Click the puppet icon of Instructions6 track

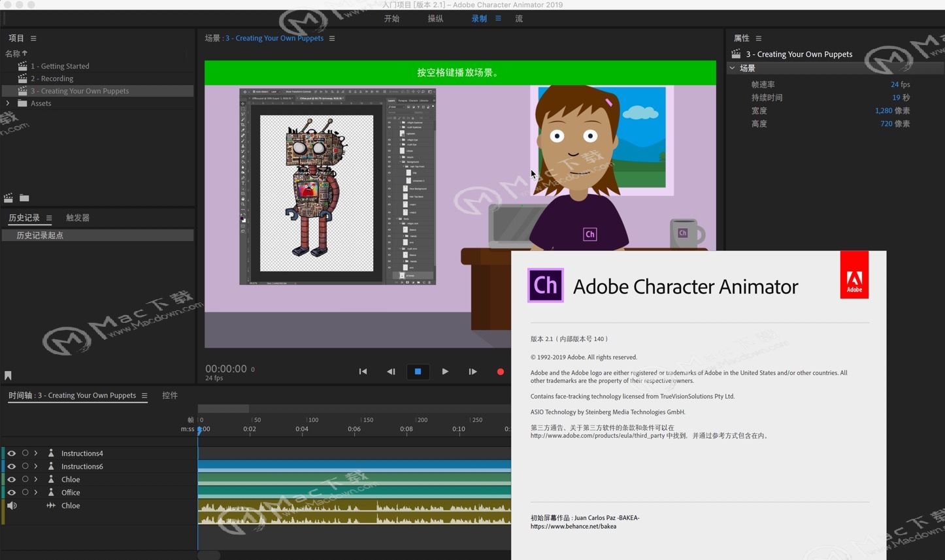point(51,466)
